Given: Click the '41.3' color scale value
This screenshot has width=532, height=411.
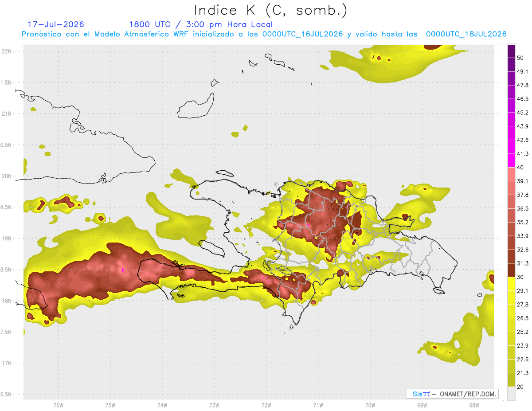Looking at the screenshot, I should click(523, 154).
